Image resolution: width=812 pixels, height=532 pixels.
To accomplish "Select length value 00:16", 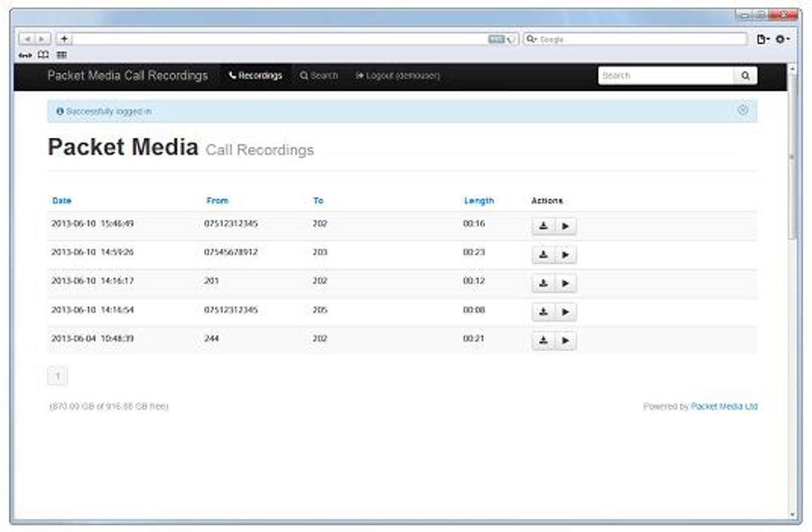I will (x=474, y=224).
